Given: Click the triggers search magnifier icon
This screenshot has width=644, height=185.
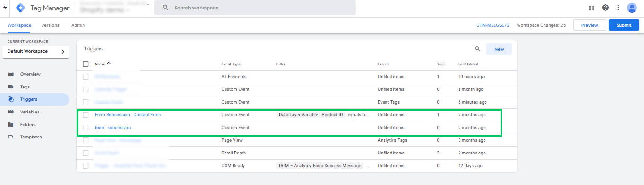Looking at the screenshot, I should pos(477,49).
